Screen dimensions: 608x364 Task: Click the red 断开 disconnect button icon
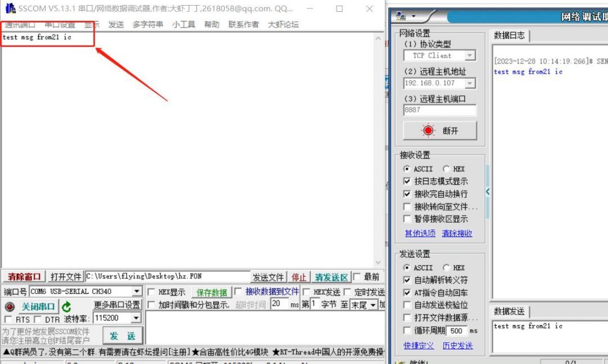point(428,130)
